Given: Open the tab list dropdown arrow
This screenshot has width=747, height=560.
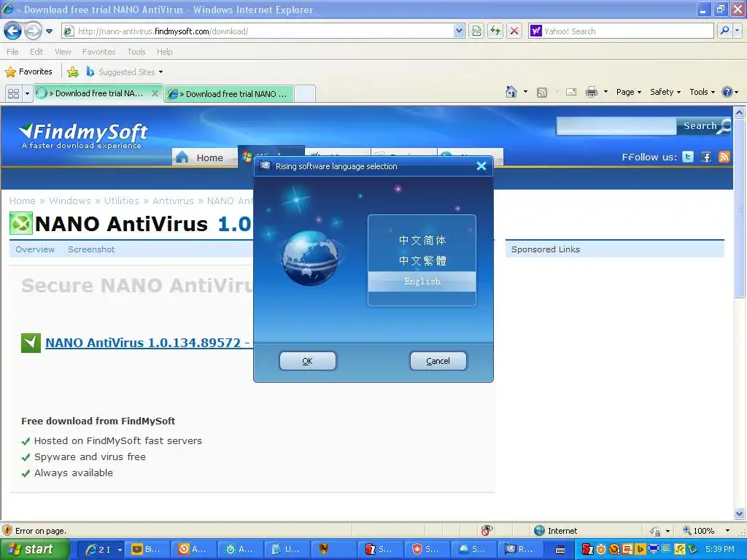Looking at the screenshot, I should click(x=27, y=94).
